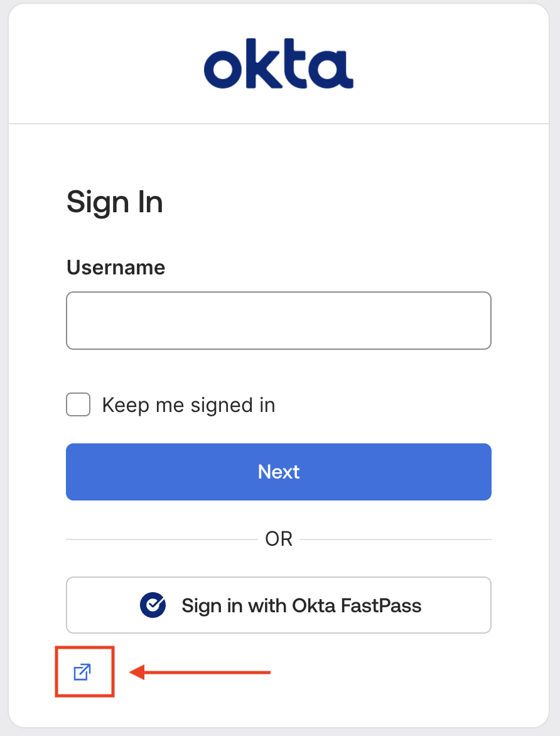Click the FastPass sign-in option
Image resolution: width=560 pixels, height=736 pixels.
pos(279,605)
